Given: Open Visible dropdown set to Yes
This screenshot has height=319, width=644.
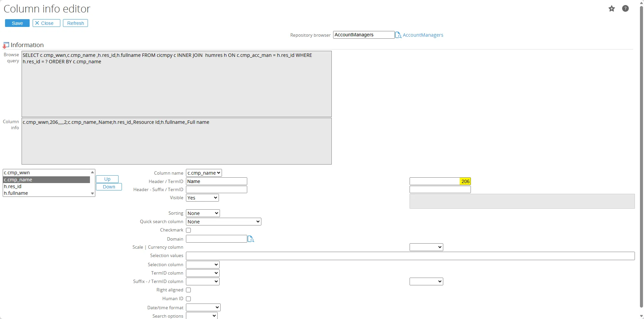Looking at the screenshot, I should pos(202,198).
